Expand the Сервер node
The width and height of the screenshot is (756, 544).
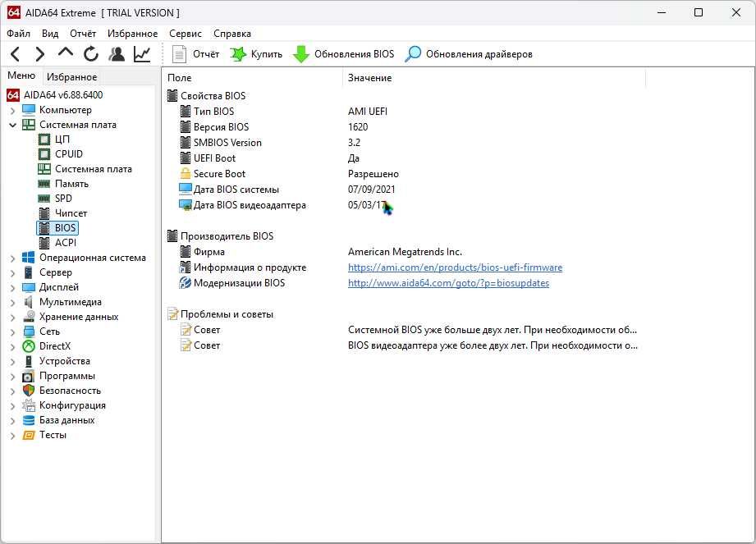12,272
